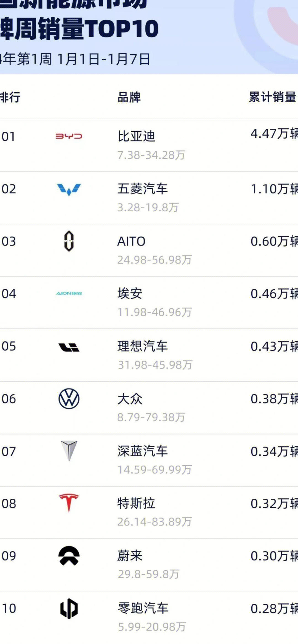Select the 累计销量 column header
Screen dimensions: 298x644
[273, 97]
